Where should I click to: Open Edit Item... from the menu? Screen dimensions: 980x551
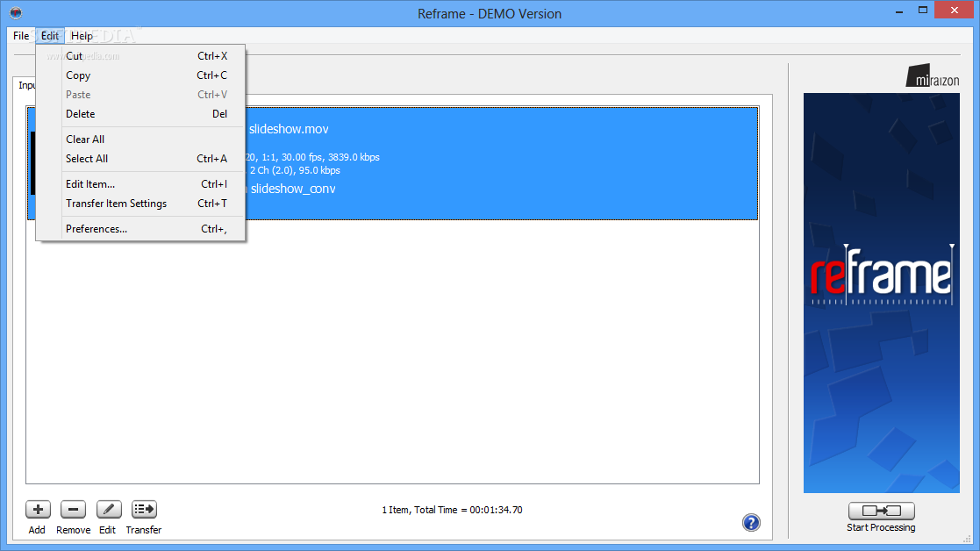[x=140, y=184]
